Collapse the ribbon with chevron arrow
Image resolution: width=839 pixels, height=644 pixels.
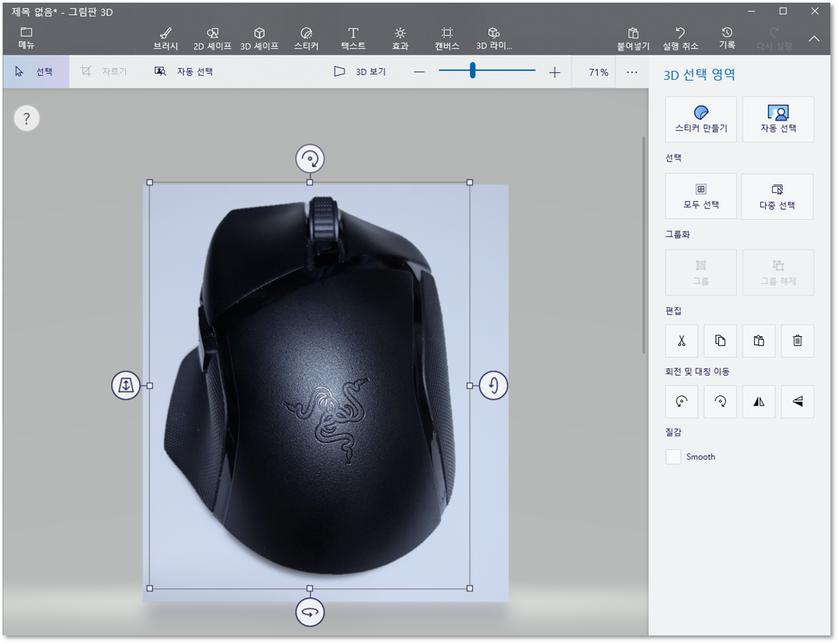[x=814, y=39]
